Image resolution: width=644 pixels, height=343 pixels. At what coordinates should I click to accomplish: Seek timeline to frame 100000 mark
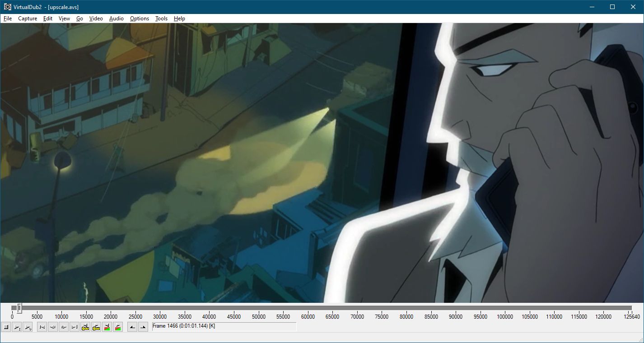click(x=505, y=317)
